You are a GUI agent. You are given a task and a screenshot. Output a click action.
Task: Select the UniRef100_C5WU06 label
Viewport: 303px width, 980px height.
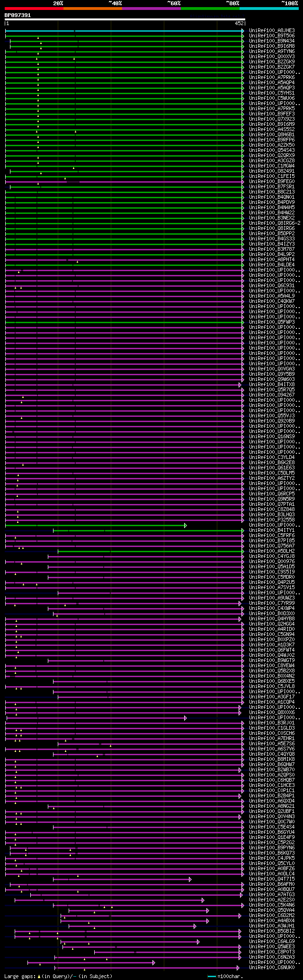tap(272, 98)
